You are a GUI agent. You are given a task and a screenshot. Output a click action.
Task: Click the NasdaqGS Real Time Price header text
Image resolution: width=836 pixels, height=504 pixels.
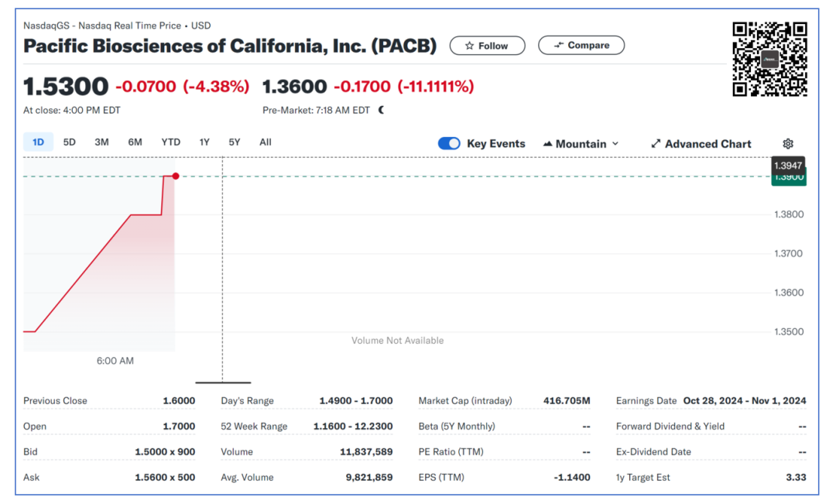(117, 26)
